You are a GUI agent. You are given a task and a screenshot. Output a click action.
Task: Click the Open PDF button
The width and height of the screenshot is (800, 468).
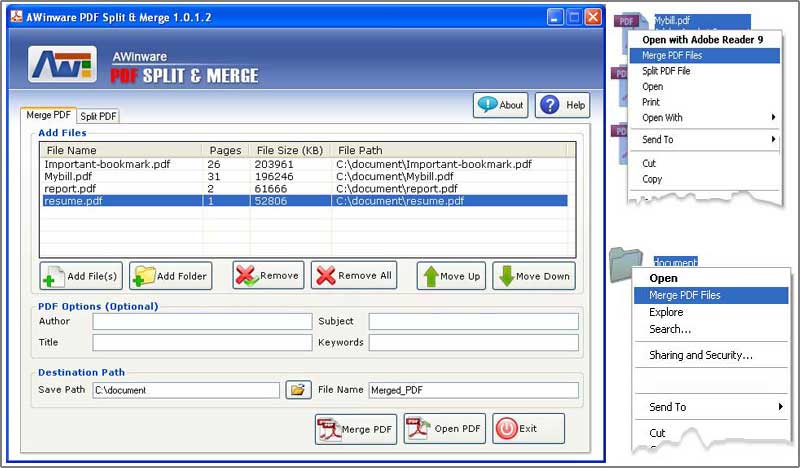click(x=444, y=429)
